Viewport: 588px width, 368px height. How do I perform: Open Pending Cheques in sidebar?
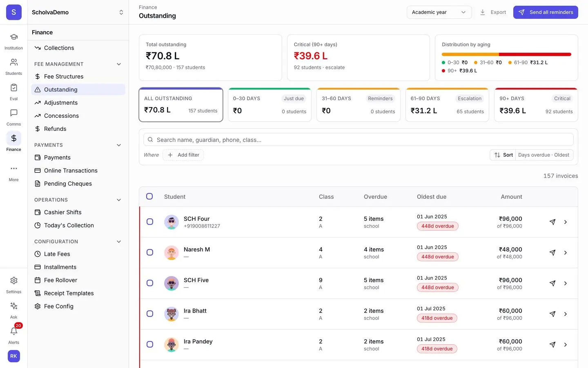click(x=78, y=184)
